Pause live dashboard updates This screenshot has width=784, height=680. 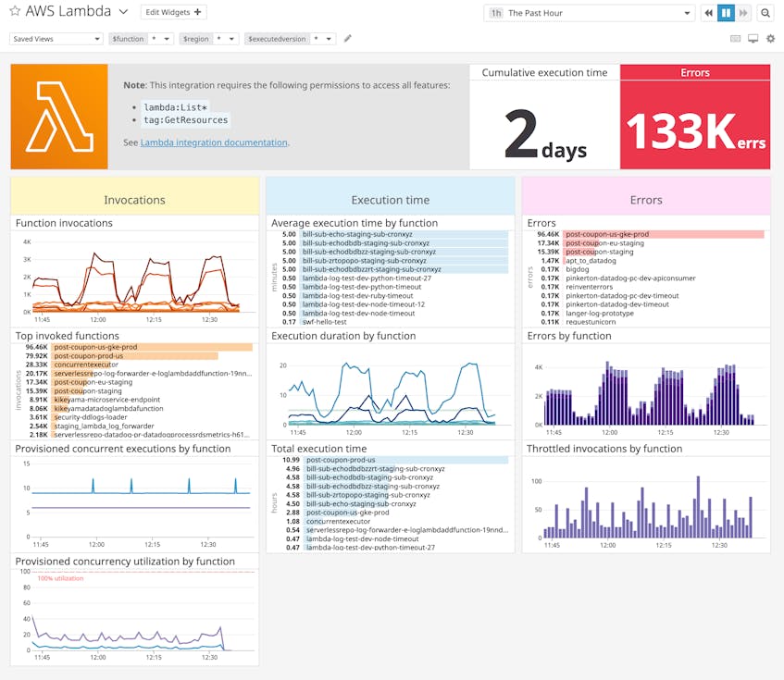click(726, 13)
